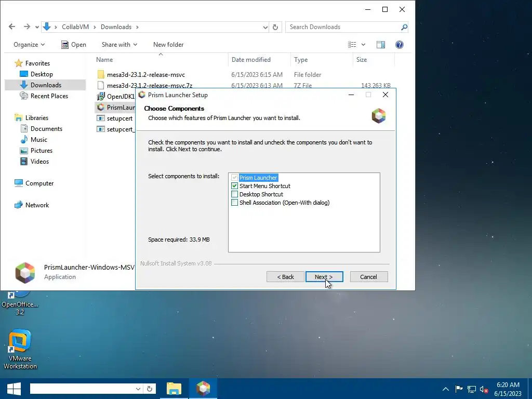Click the PrismLauncher icon in details pane
532x399 pixels.
pyautogui.click(x=25, y=272)
